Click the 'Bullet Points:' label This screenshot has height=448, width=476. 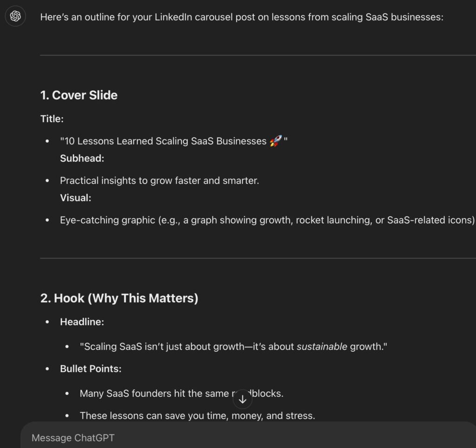(x=91, y=369)
